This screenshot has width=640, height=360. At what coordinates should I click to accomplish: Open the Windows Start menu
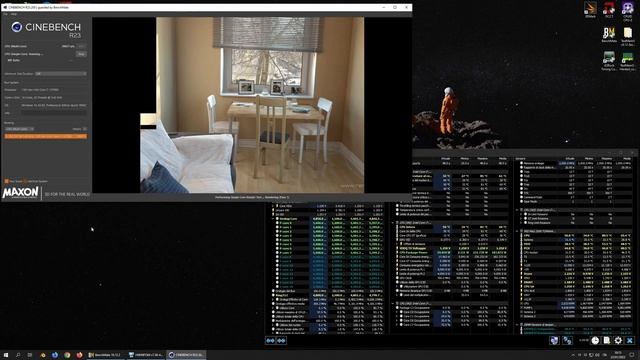pos(6,355)
